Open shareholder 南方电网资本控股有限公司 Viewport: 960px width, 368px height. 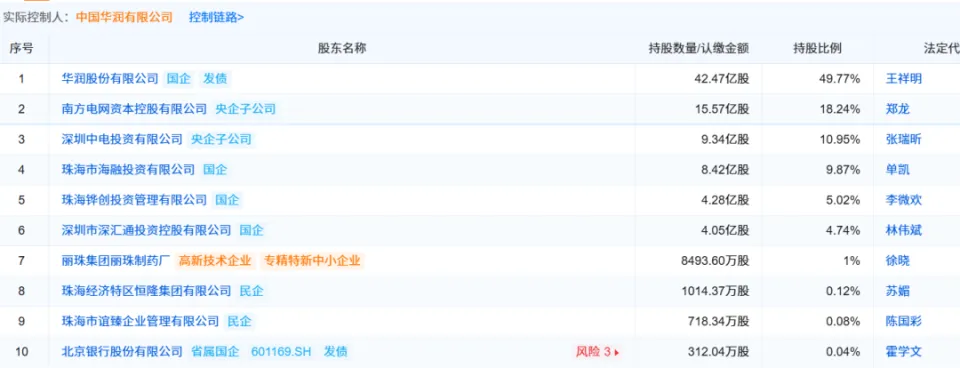click(x=135, y=109)
